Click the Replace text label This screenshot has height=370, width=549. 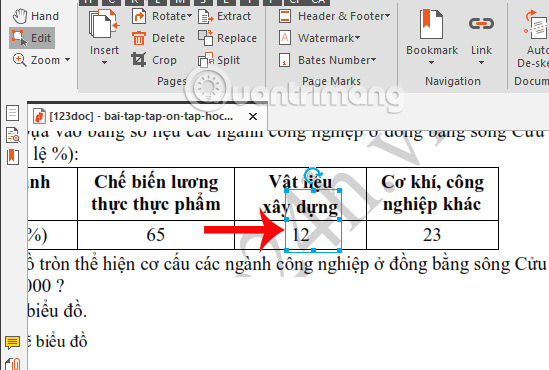coord(237,38)
